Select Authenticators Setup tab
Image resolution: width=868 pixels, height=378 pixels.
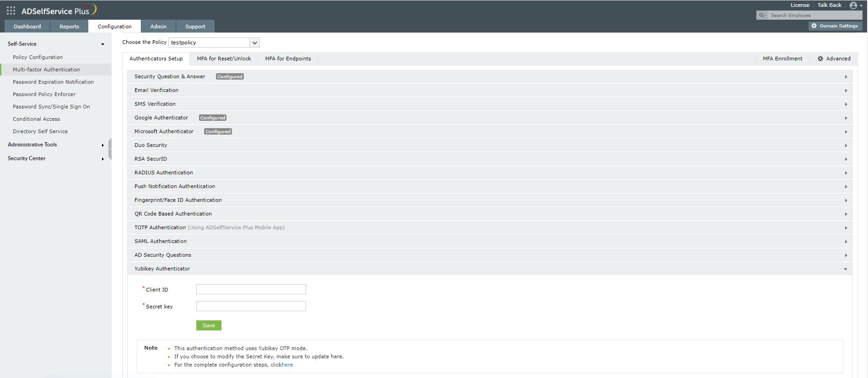click(x=156, y=59)
